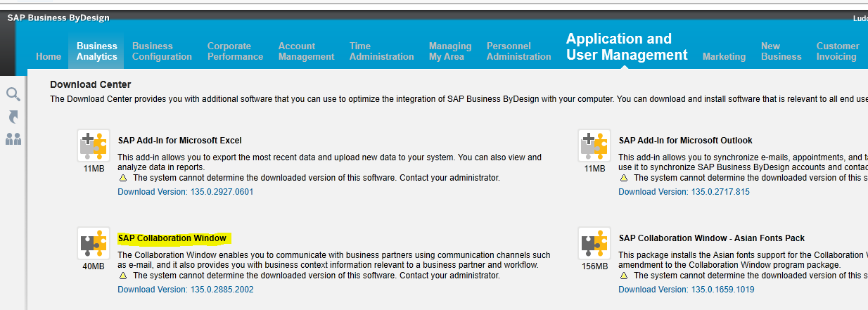This screenshot has width=868, height=310.
Task: Download Outlook add-in version 135.0.2717.815
Action: tap(684, 191)
